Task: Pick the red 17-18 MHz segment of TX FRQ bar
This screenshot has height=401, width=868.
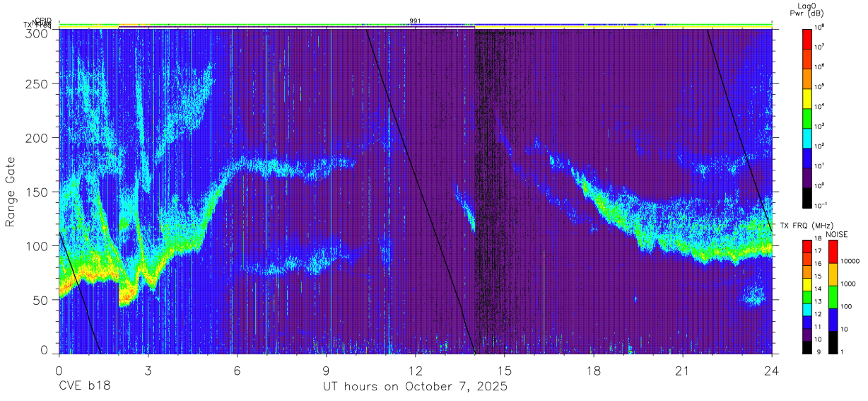Action: tap(808, 247)
